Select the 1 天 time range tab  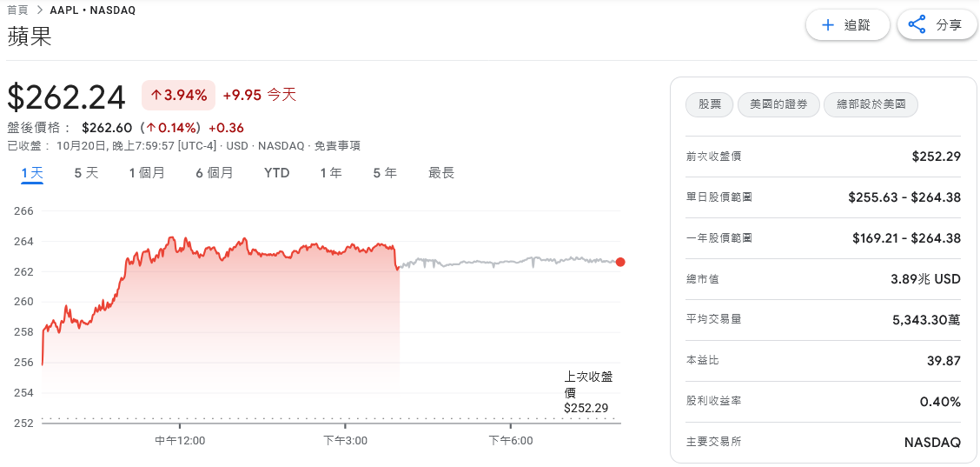coord(32,173)
